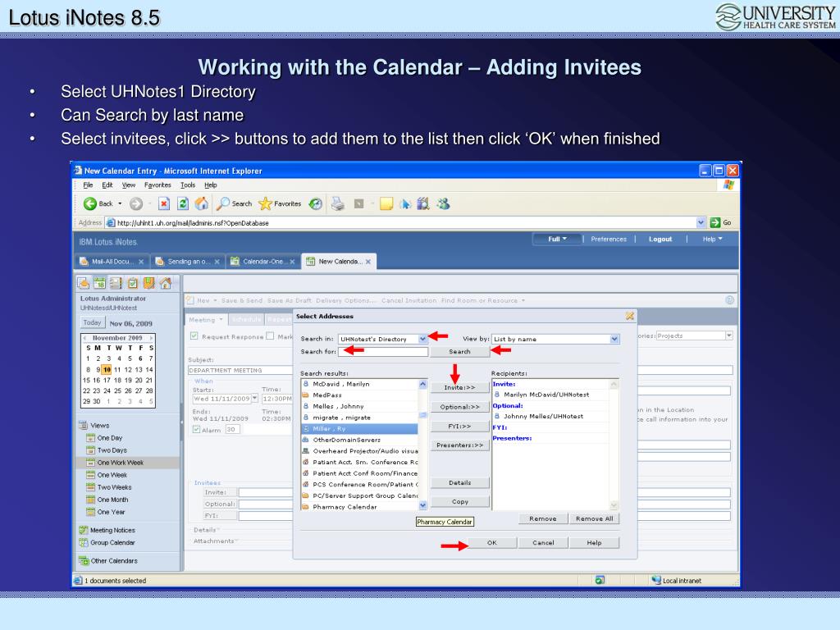Click the IE Go arrow icon
The width and height of the screenshot is (840, 630).
tap(714, 222)
